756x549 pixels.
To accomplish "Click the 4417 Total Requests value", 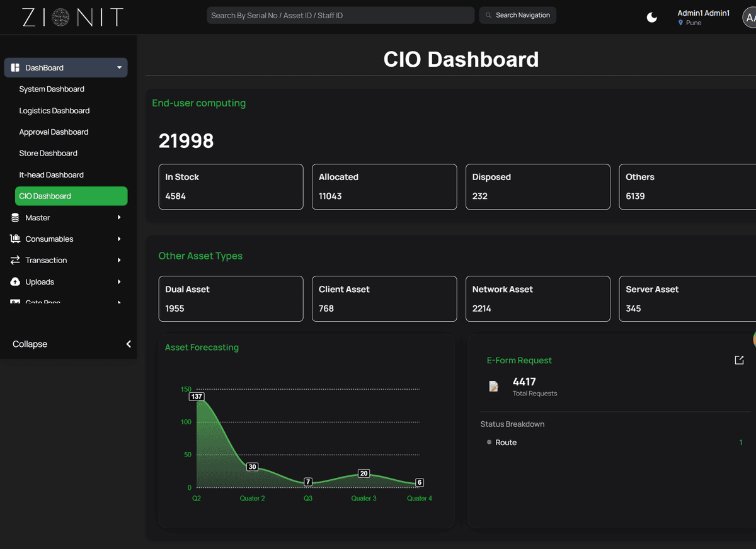I will coord(524,382).
